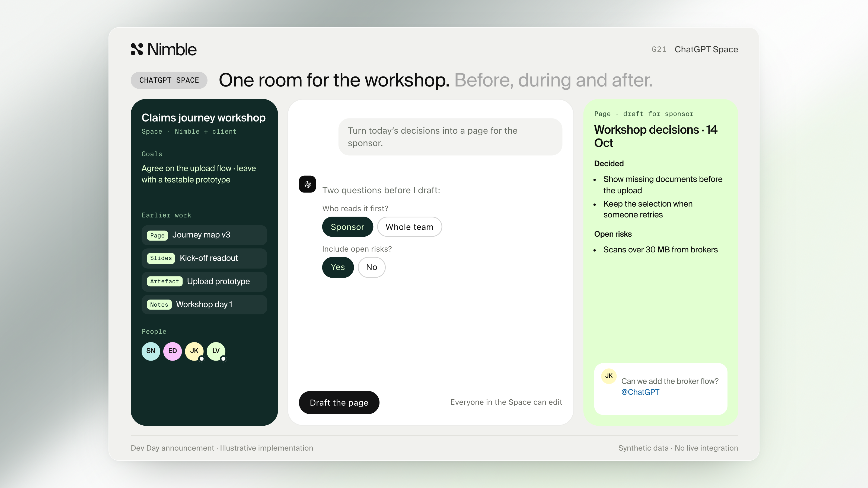This screenshot has height=488, width=868.
Task: Click the 'Decided' heading
Action: (x=609, y=164)
